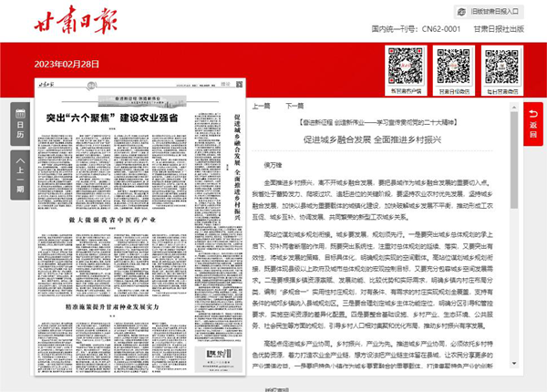The height and width of the screenshot is (392, 547).
Task: Click paragraph beginning 高站位谋划城乡规划衔接
Action: coord(372,280)
